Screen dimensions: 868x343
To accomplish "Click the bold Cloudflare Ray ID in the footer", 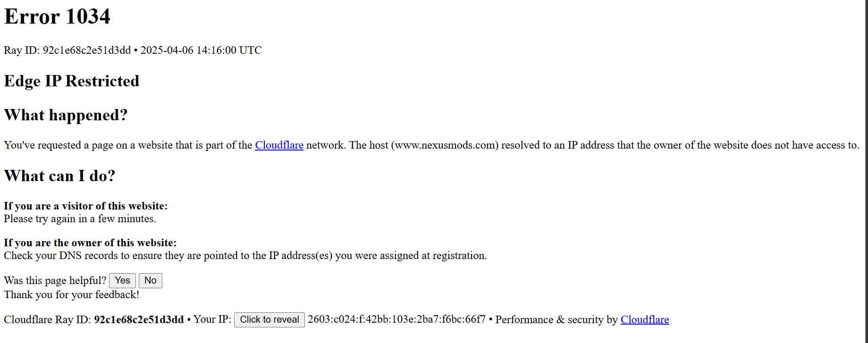I will 138,320.
